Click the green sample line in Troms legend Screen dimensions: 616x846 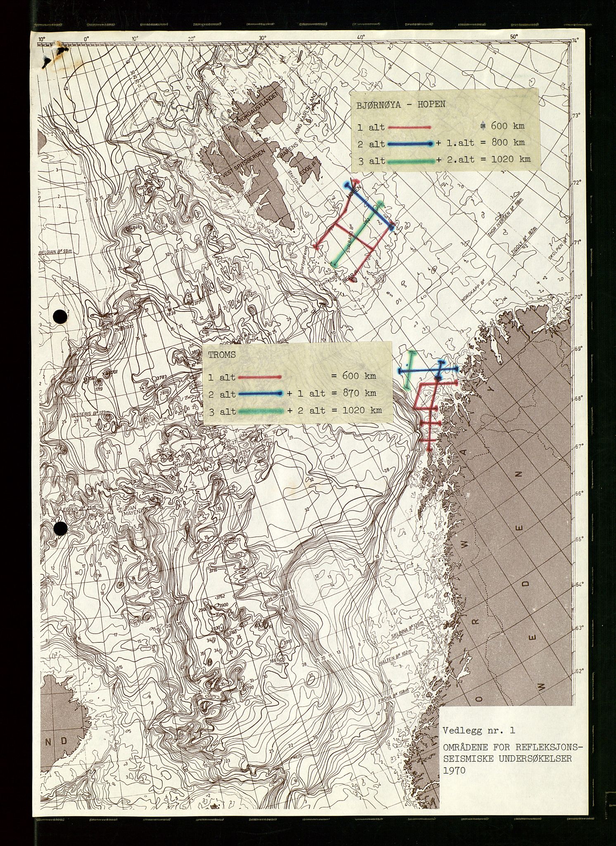click(260, 411)
